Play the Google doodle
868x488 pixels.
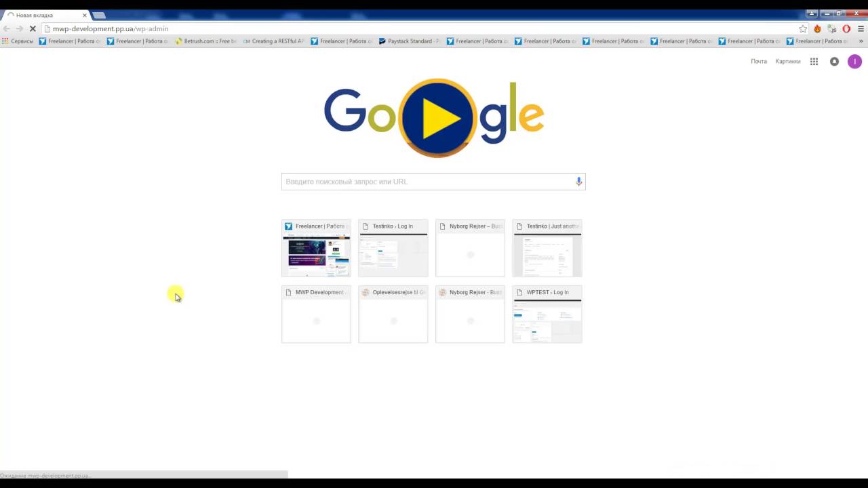pyautogui.click(x=437, y=118)
